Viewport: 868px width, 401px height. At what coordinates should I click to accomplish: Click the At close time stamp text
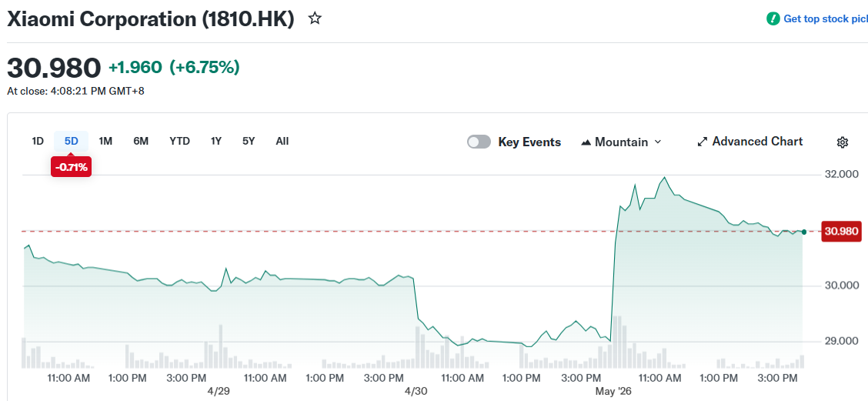(75, 91)
